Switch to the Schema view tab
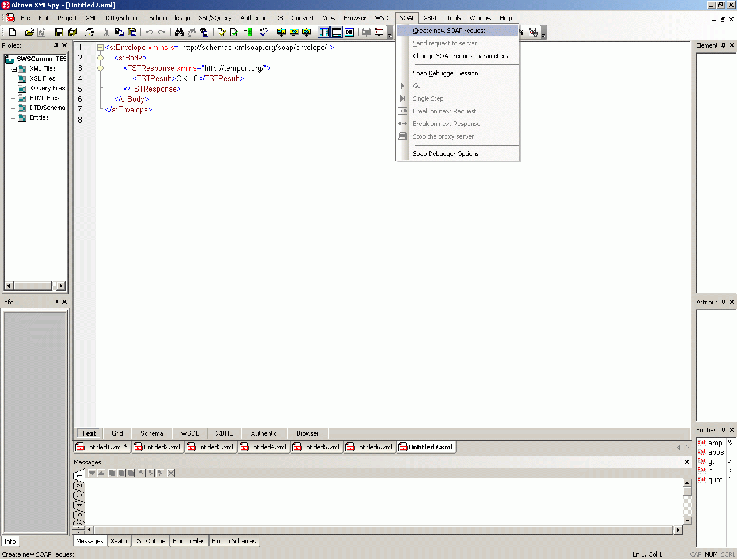Image resolution: width=737 pixels, height=560 pixels. [152, 433]
